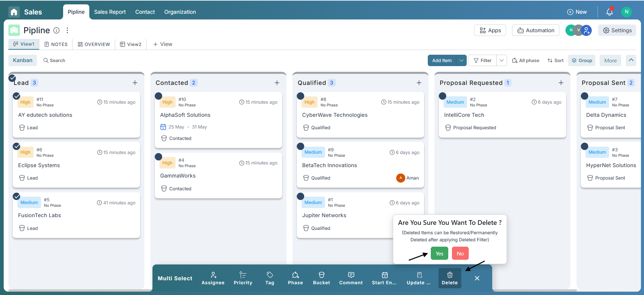The height and width of the screenshot is (295, 644).
Task: Select the CyberWave Technologies card checkbox
Action: coord(301,96)
